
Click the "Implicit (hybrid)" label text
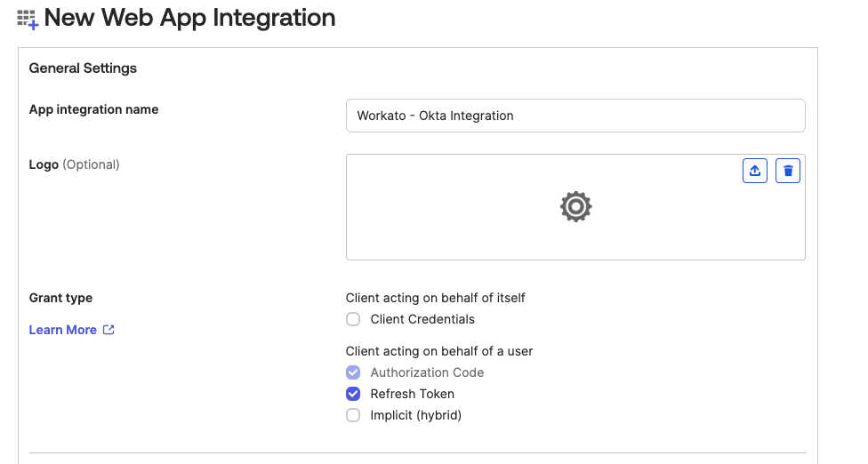415,415
